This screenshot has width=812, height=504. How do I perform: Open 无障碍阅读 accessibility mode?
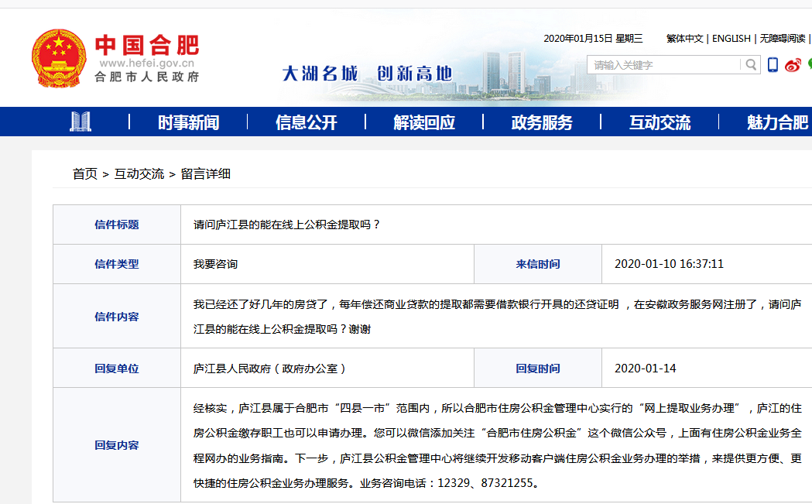783,39
